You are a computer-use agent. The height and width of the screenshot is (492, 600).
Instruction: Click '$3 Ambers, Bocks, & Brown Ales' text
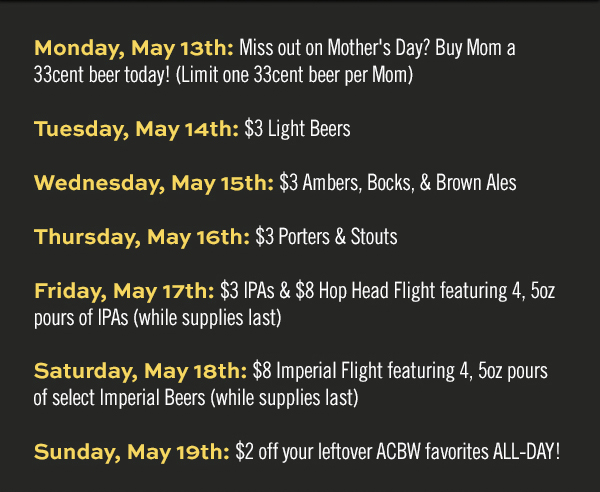(x=398, y=183)
